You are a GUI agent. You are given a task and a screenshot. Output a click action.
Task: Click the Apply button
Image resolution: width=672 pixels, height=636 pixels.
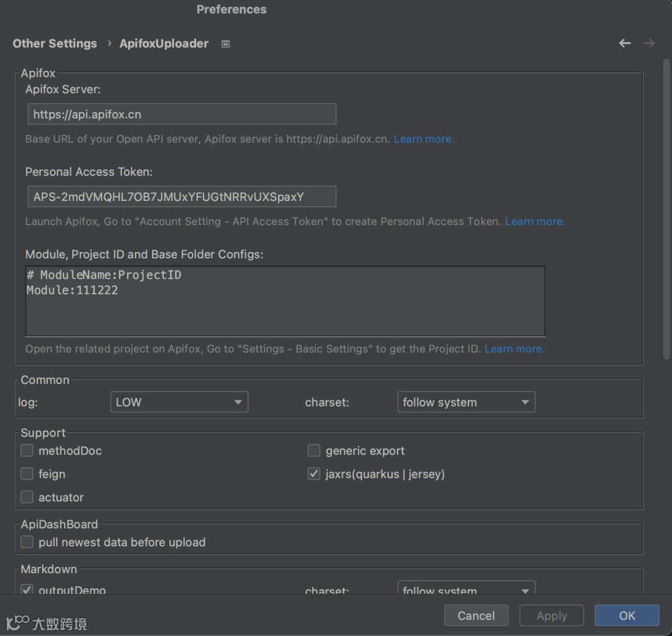[551, 615]
